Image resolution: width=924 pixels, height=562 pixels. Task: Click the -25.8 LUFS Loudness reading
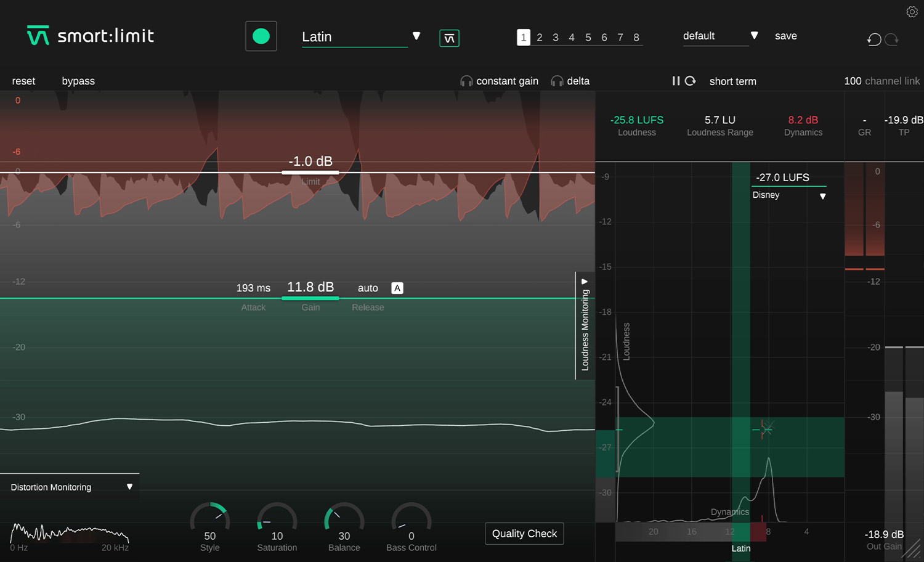(637, 120)
